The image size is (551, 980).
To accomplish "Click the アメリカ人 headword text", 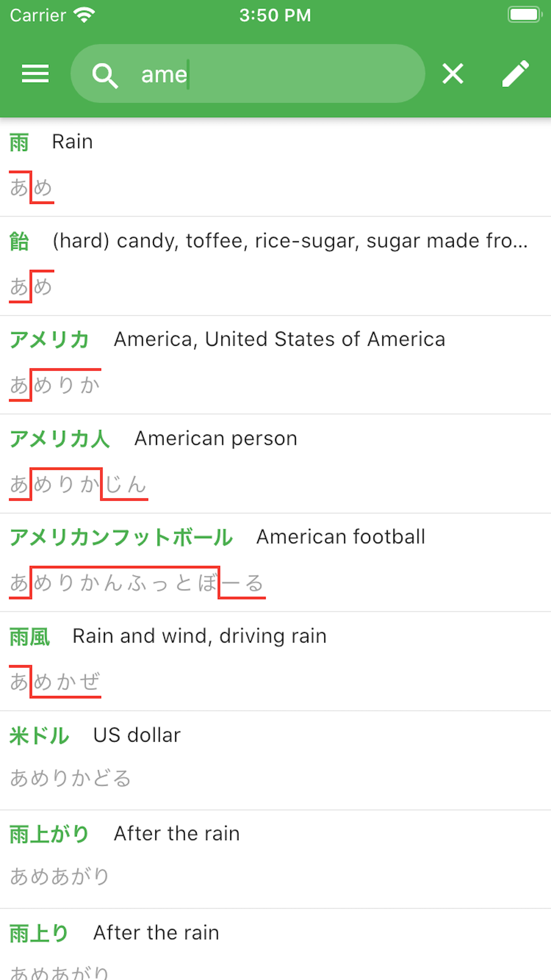I will point(60,438).
